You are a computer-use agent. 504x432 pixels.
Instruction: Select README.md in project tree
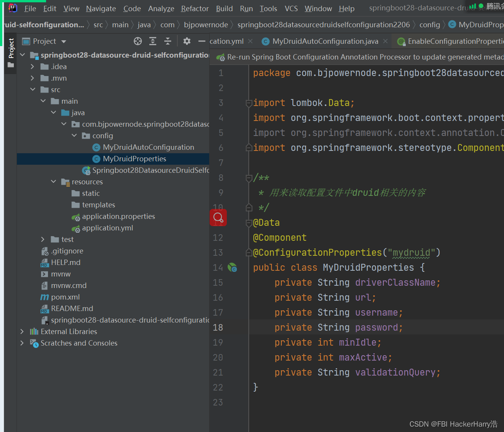click(72, 308)
